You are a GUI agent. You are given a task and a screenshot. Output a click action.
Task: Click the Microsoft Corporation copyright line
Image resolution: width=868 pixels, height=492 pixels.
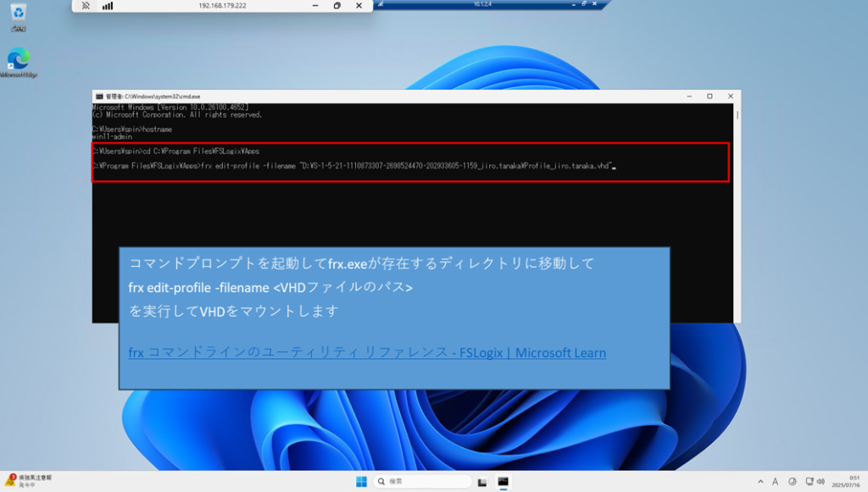[177, 115]
